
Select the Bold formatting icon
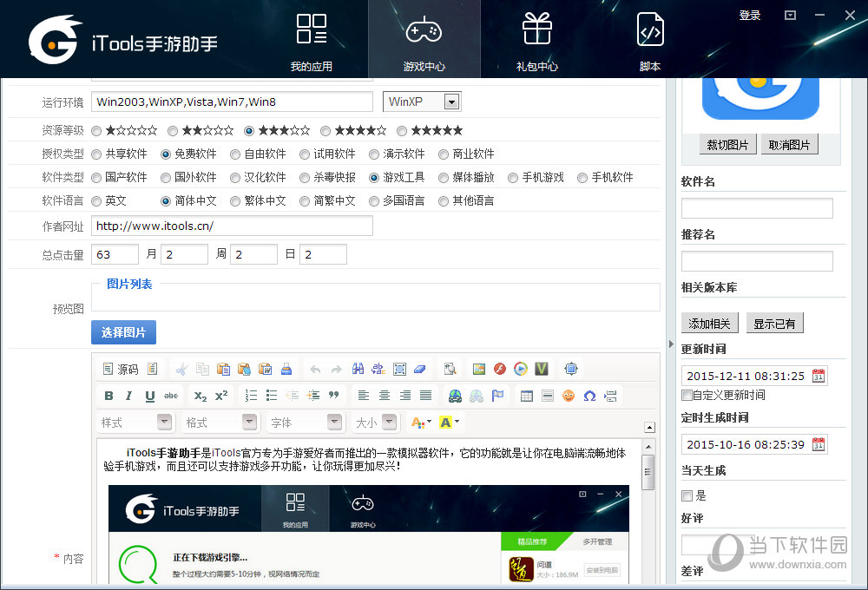[x=109, y=395]
